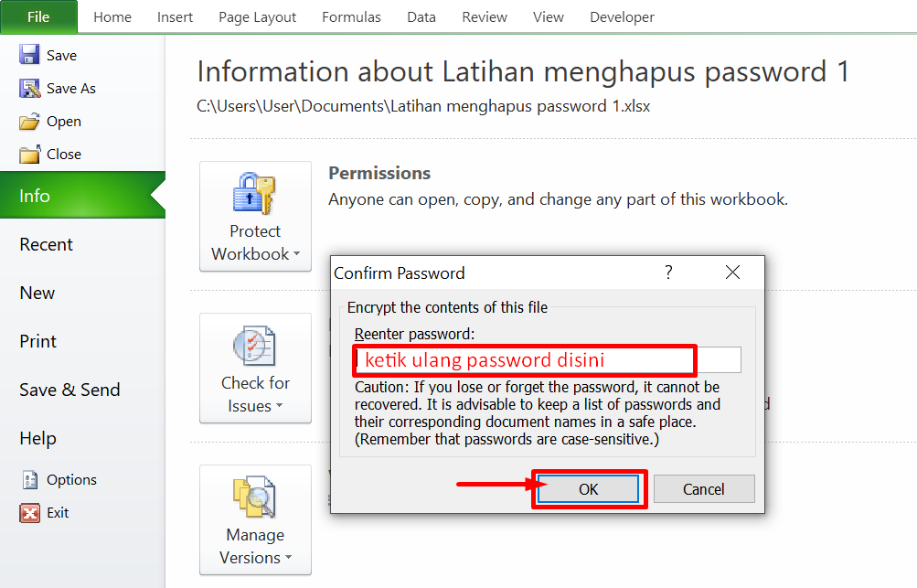The image size is (917, 588).
Task: Click the red Exit icon
Action: pos(30,512)
